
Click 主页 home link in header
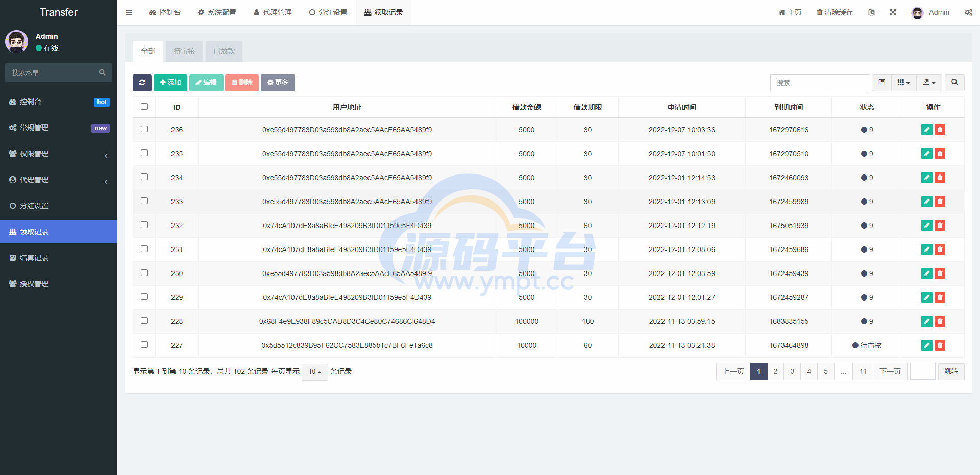tap(790, 12)
